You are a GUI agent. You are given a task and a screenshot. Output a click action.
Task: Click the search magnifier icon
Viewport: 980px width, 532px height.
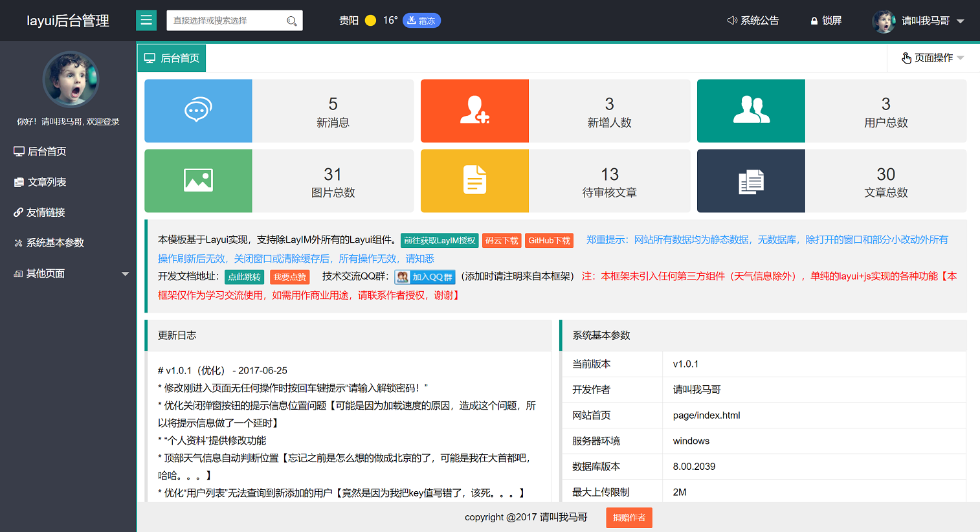click(x=293, y=20)
